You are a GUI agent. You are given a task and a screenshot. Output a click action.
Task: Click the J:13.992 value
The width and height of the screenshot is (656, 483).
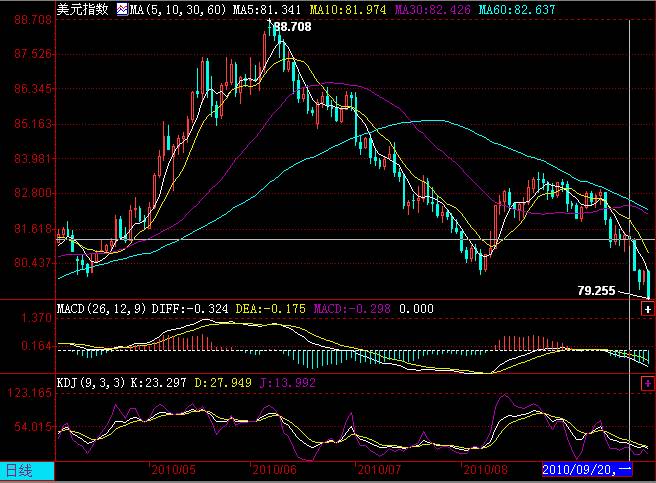(287, 383)
